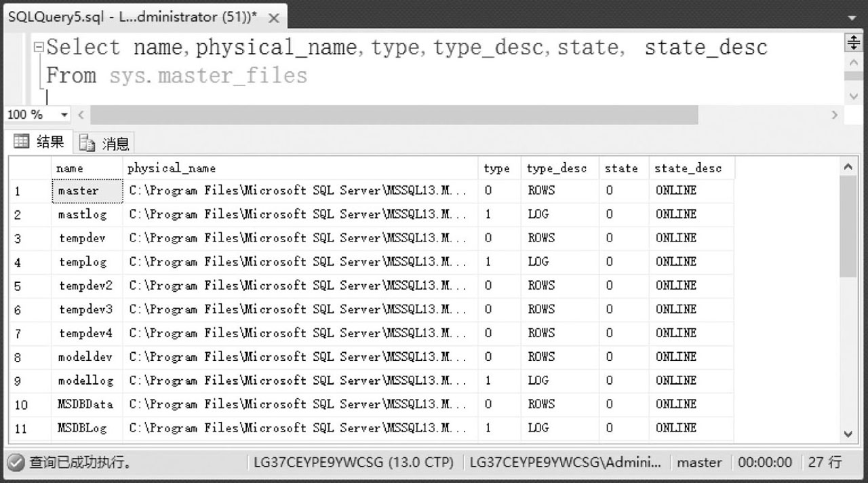Select the modellog name cell
868x483 pixels.
(x=87, y=381)
